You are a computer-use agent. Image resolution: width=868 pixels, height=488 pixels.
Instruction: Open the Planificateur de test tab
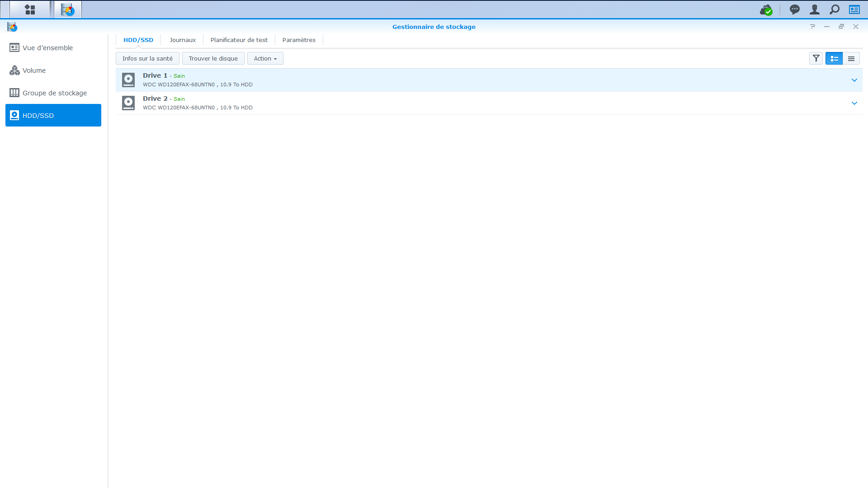[x=239, y=40]
